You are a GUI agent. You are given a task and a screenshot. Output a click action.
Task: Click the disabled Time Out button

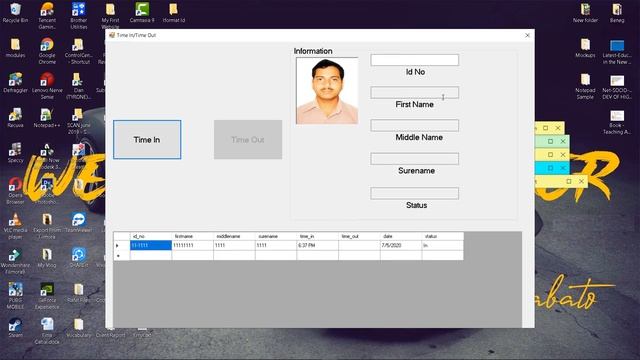point(248,140)
